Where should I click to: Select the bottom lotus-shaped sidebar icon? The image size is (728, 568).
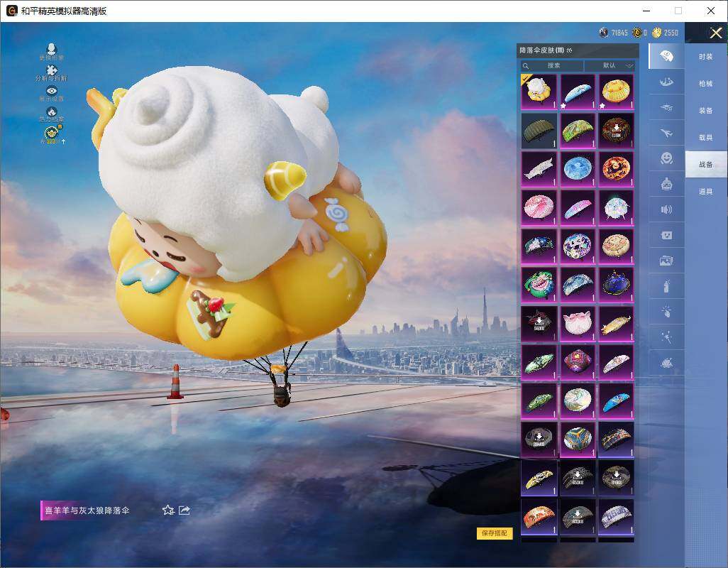(x=666, y=363)
